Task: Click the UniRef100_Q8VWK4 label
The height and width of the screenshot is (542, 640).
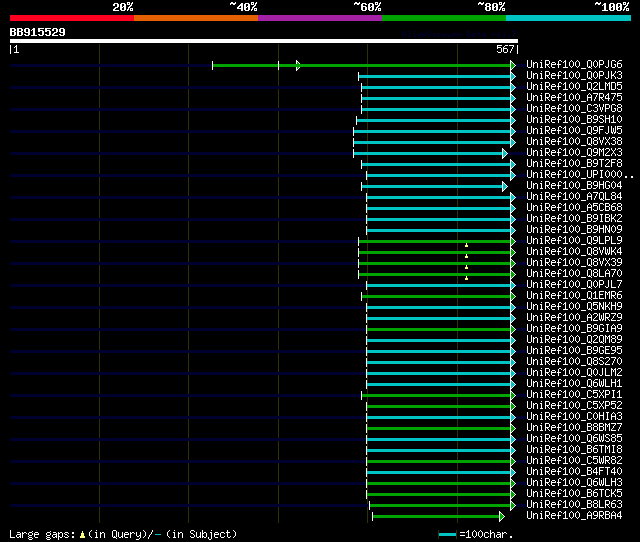Action: (x=574, y=252)
